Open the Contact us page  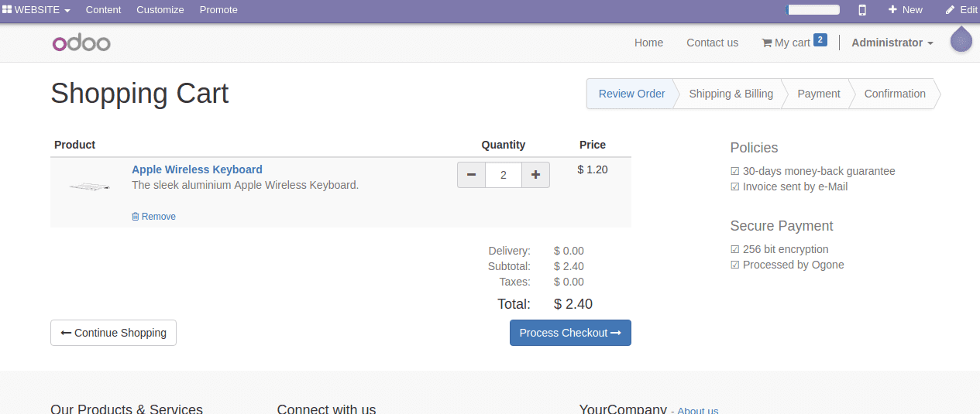click(712, 43)
